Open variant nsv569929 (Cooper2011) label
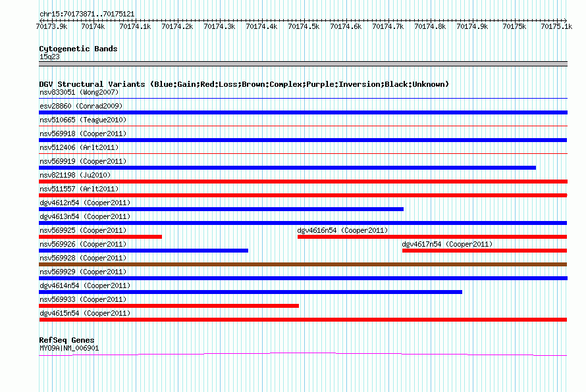586x392 pixels. tap(83, 272)
